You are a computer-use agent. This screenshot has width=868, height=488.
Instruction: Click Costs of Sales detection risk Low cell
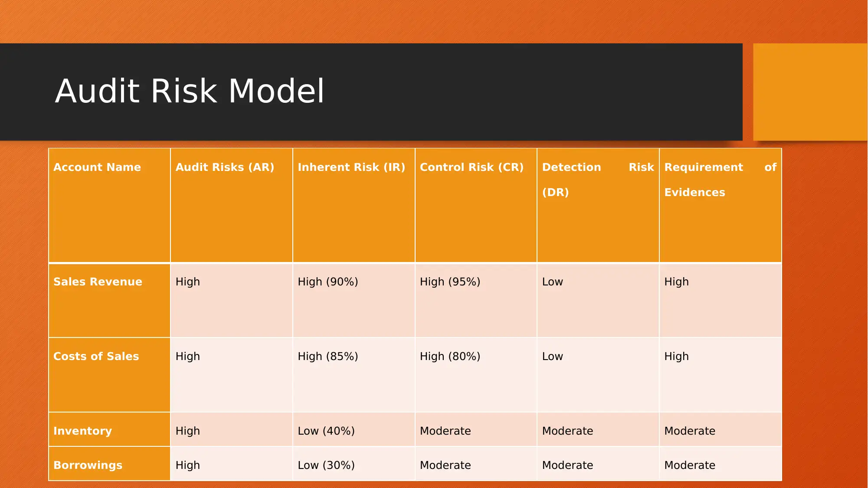point(598,375)
